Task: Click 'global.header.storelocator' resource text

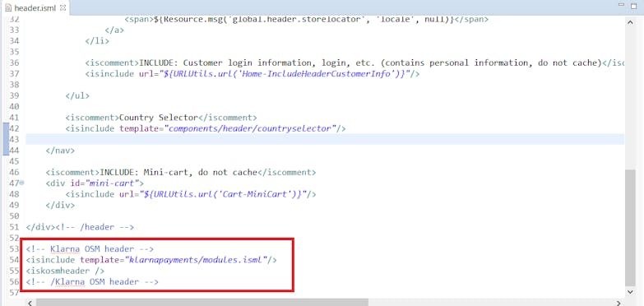Action: tap(298, 19)
